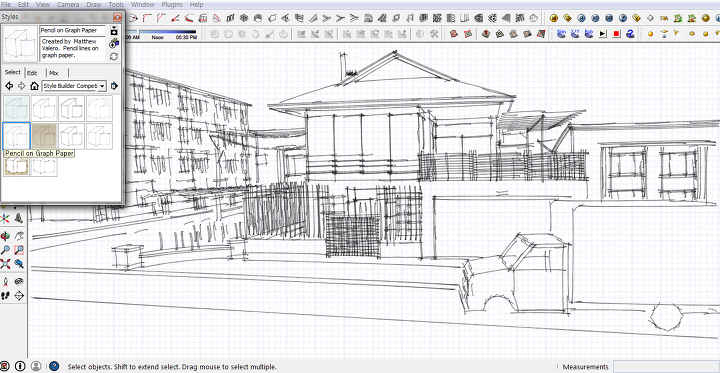
Task: Select the Pan hand tool
Action: [19, 237]
